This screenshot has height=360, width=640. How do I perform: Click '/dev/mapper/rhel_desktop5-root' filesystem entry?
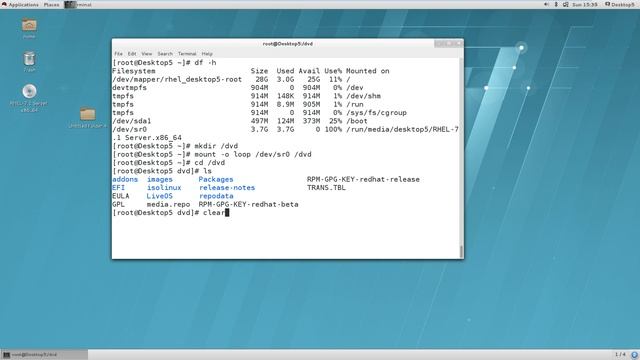[177, 79]
